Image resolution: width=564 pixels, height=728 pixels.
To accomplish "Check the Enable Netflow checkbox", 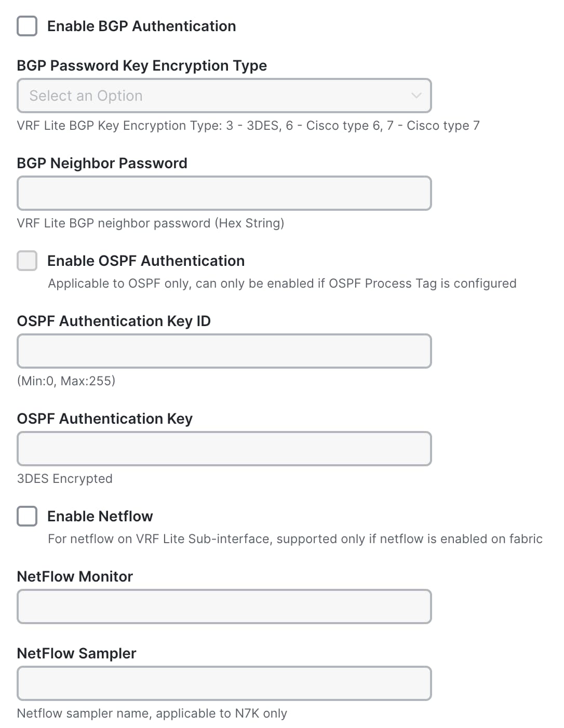I will click(x=27, y=516).
